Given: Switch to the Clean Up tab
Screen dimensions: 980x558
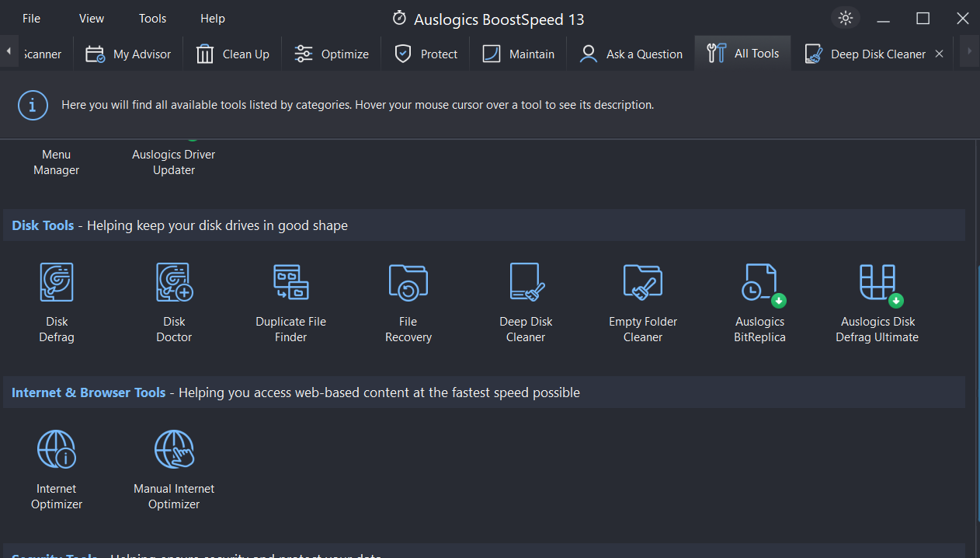Looking at the screenshot, I should (x=232, y=54).
